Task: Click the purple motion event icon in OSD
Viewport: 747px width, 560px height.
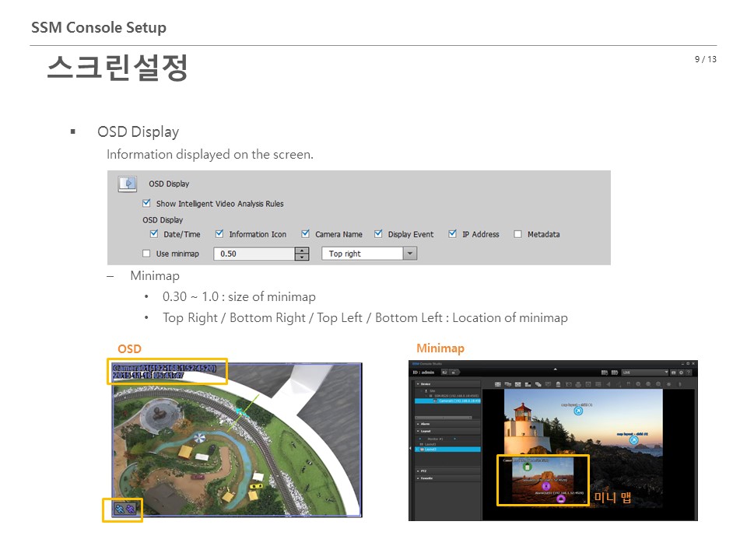Action: [x=131, y=509]
